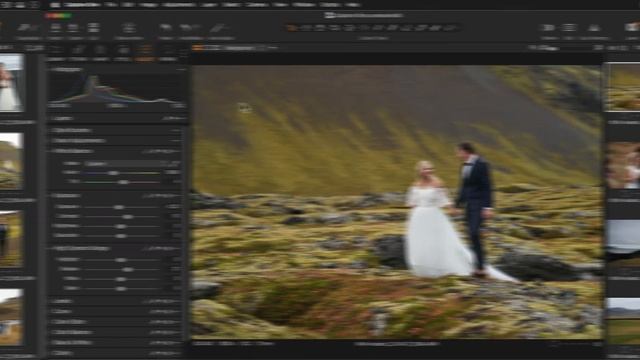Screen dimensions: 640x360
Task: Adjust the green-to-magenta Tint slider
Action: click(x=122, y=182)
